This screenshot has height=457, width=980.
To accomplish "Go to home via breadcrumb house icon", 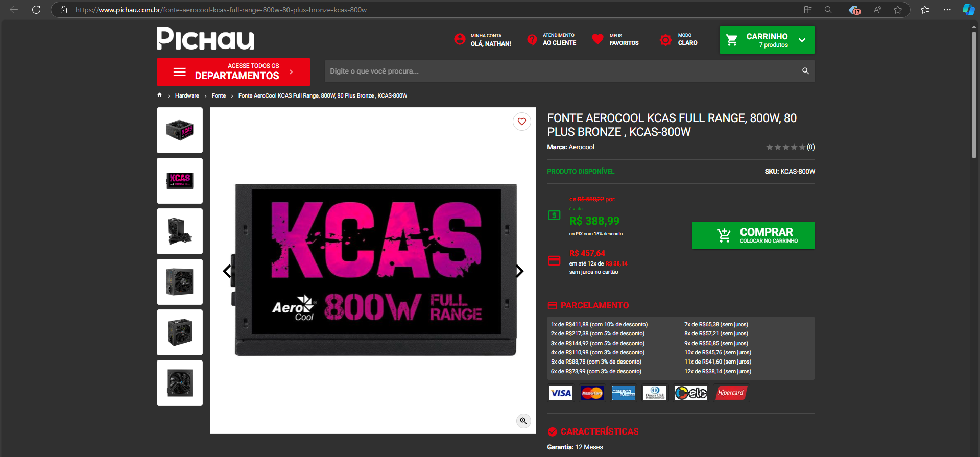I will tap(159, 95).
